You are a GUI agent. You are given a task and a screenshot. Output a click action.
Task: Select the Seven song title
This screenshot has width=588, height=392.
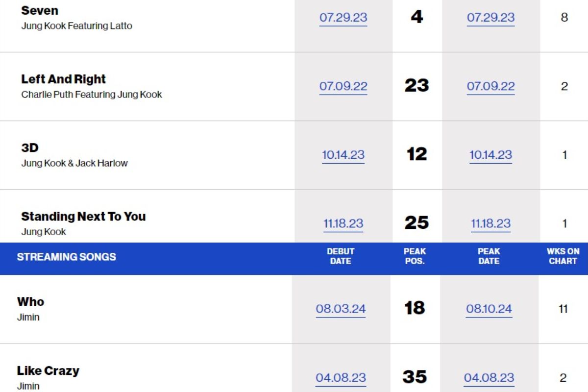pyautogui.click(x=40, y=10)
